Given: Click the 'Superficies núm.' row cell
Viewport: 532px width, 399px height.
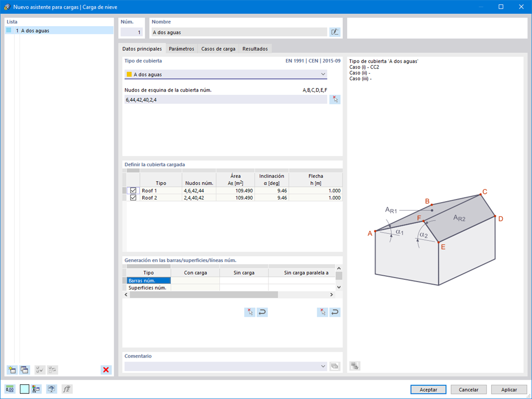Looking at the screenshot, I should (149, 287).
